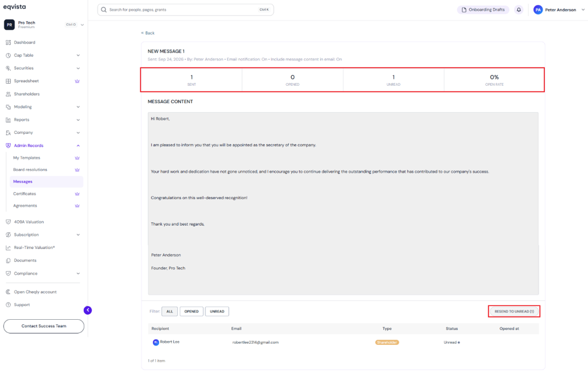Viewport: 588px width, 373px height.
Task: Expand the Securities submenu chevron
Action: pos(78,68)
